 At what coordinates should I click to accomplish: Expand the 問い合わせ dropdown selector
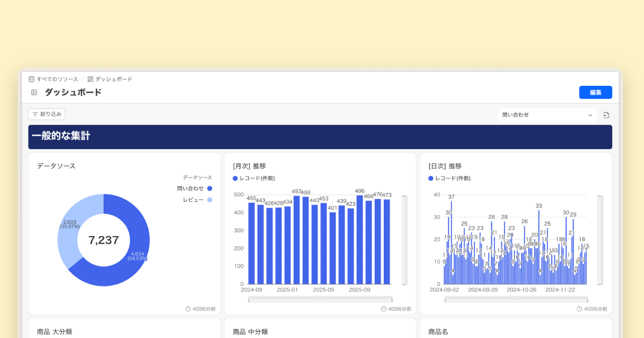coord(547,115)
